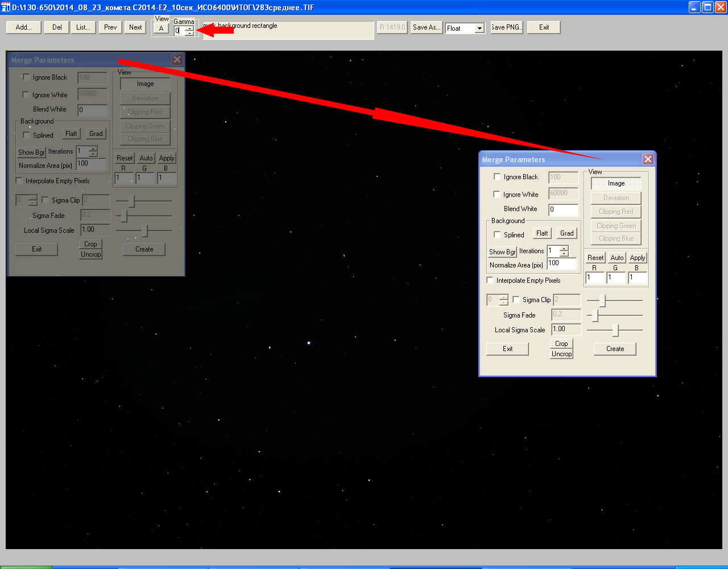Image resolution: width=728 pixels, height=569 pixels.
Task: Enable Ignore Black in the active Merge Parameters dialog
Action: (498, 177)
